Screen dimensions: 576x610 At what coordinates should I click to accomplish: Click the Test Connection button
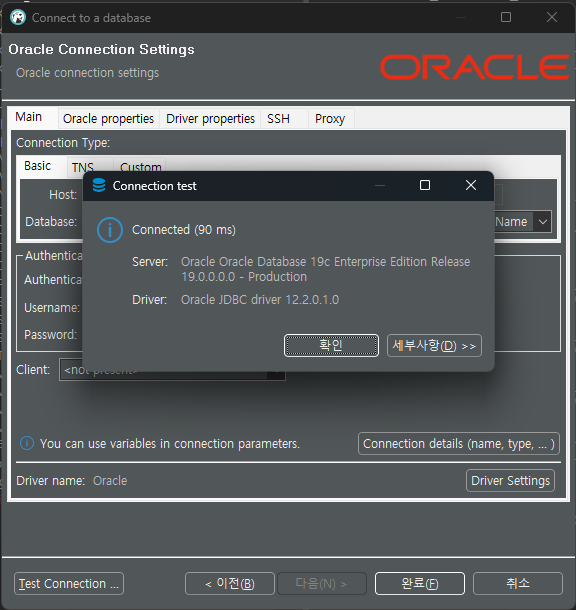(x=69, y=584)
